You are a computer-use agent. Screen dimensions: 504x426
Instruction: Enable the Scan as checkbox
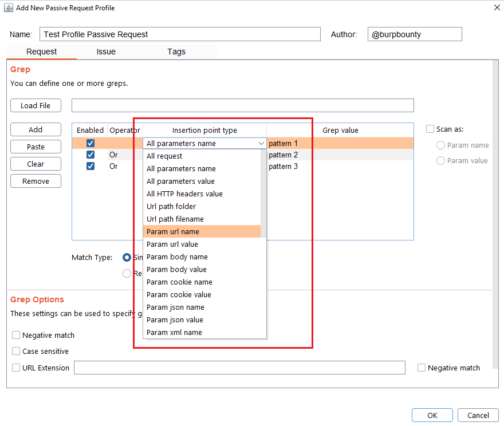point(430,129)
